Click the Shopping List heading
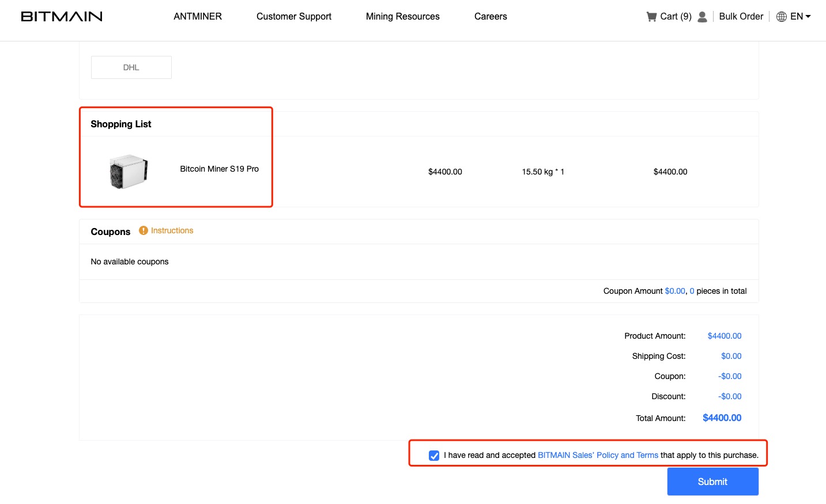 click(x=121, y=124)
